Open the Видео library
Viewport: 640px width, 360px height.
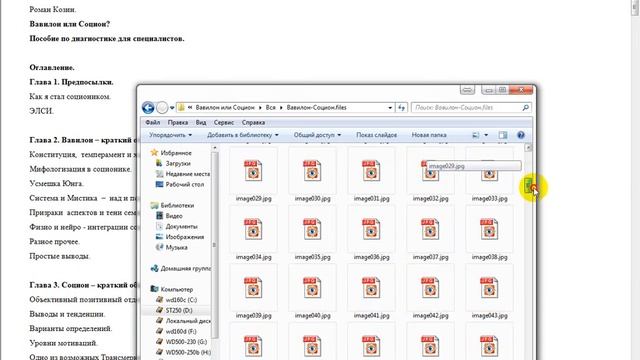[169, 216]
